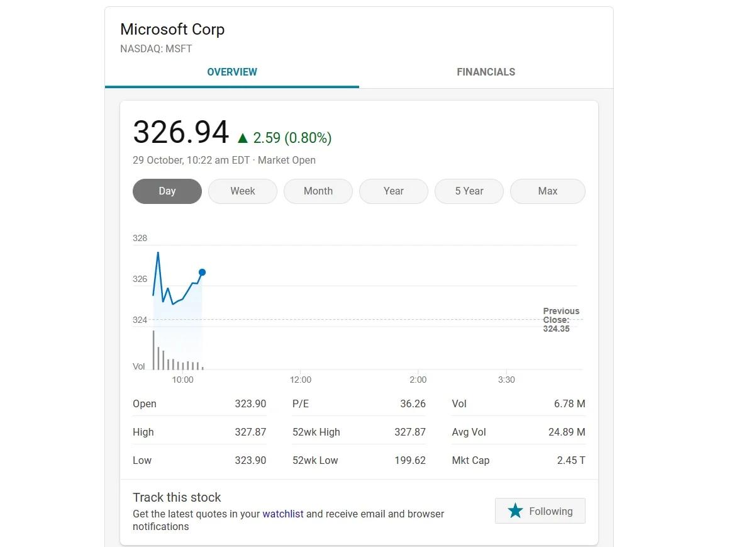The height and width of the screenshot is (547, 756).
Task: Open the watchlist link
Action: coord(283,514)
